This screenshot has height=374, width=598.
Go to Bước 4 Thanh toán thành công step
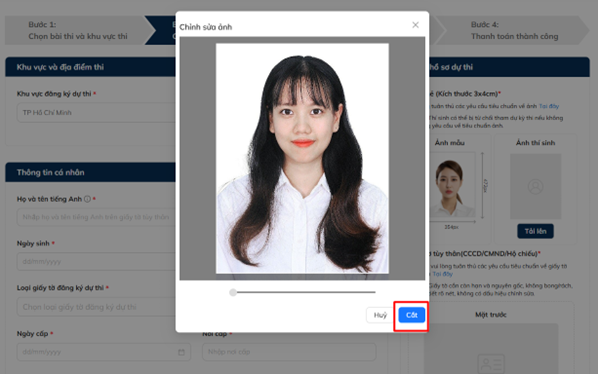coord(514,30)
